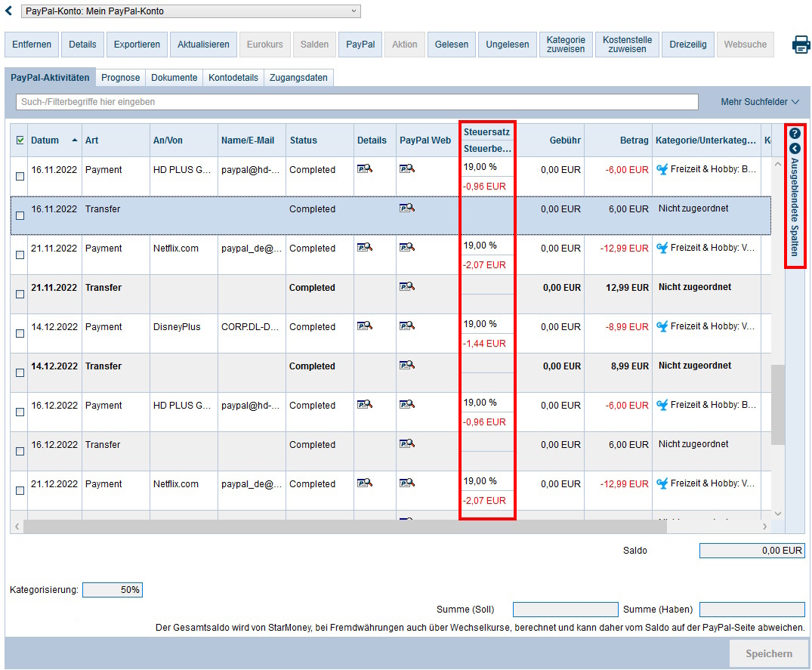The width and height of the screenshot is (812, 670).
Task: Open the Kontodetails tab
Action: 233,78
